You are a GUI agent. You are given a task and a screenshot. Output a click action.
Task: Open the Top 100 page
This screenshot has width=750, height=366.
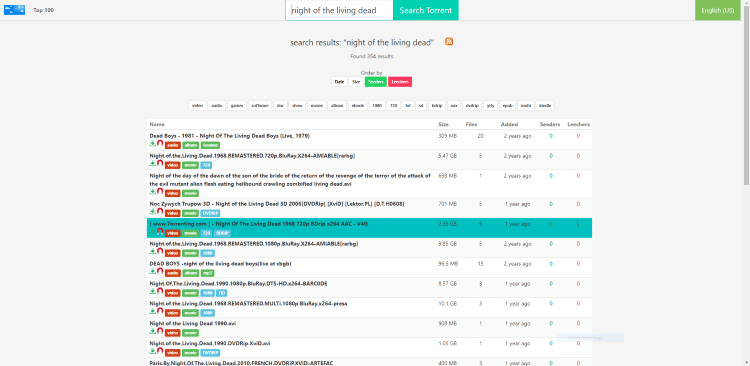tap(44, 10)
